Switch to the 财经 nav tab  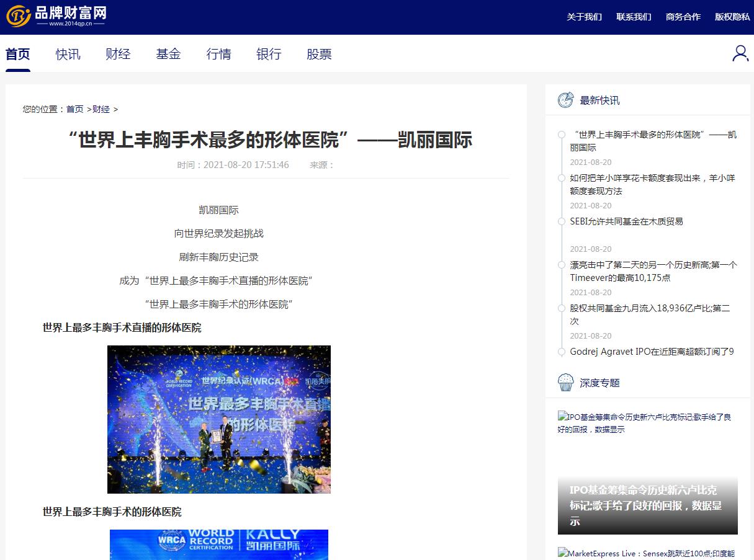(119, 54)
